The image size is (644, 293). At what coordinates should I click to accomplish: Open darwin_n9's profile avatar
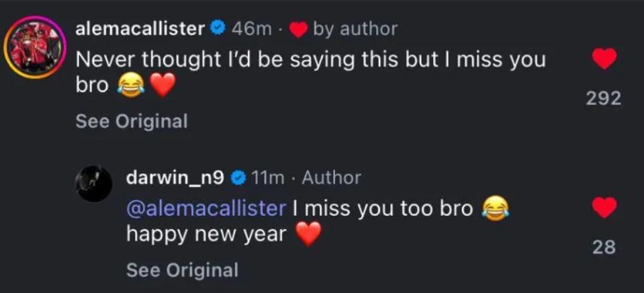(x=93, y=183)
